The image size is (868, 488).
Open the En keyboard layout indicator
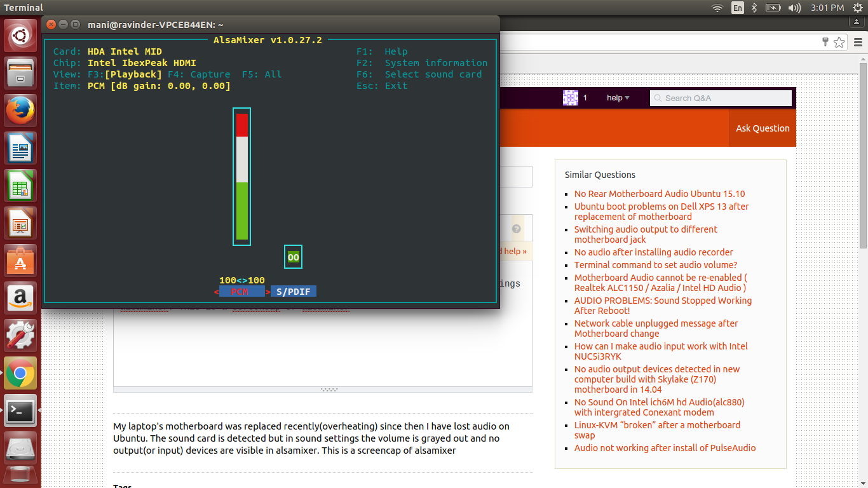[x=737, y=8]
